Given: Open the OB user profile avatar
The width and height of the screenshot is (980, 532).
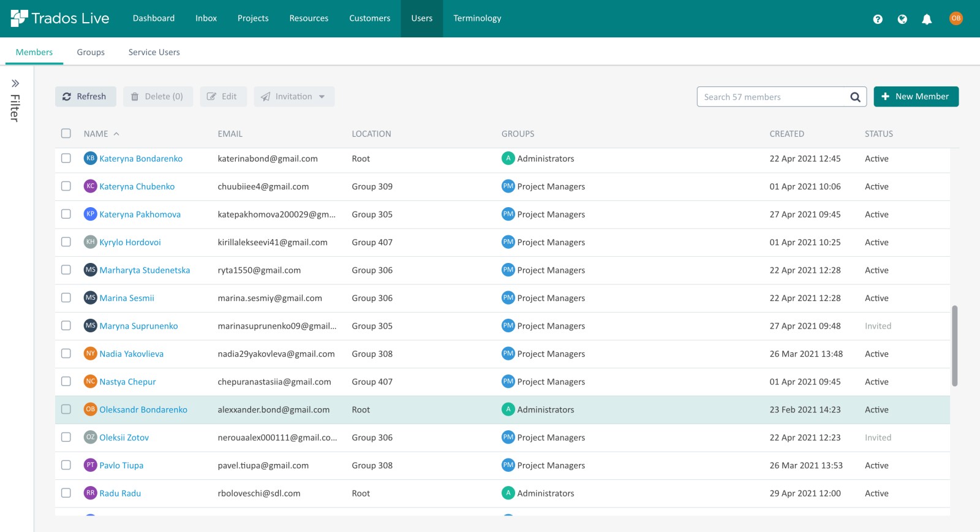Looking at the screenshot, I should (956, 18).
